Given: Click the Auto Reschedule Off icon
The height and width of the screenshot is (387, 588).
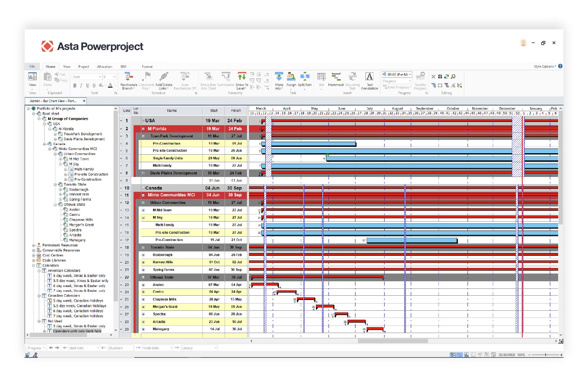Looking at the screenshot, I should coord(185,76).
